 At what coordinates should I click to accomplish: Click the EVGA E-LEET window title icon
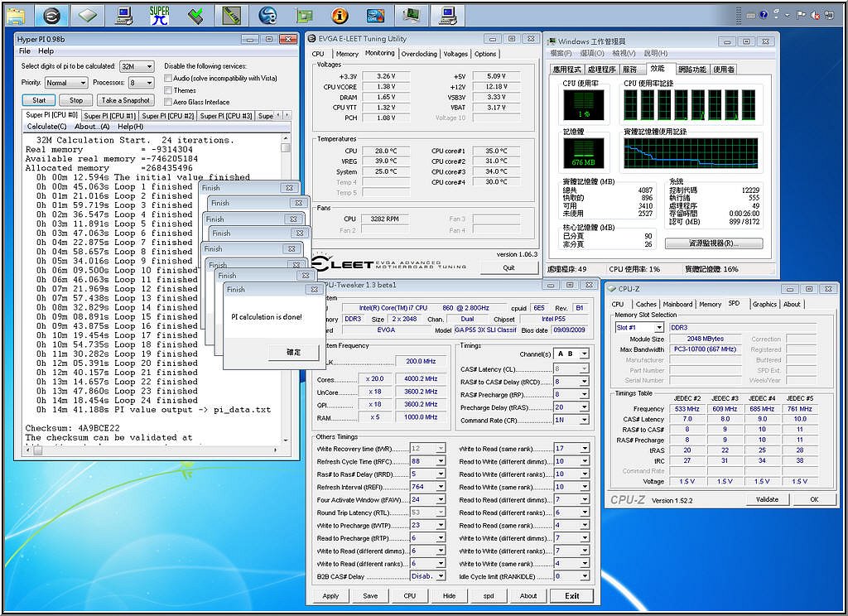pos(311,39)
